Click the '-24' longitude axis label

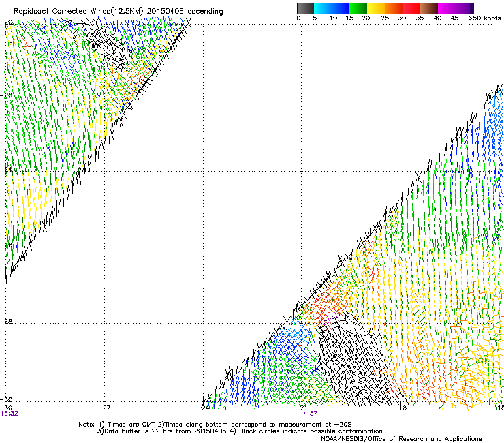click(x=204, y=408)
